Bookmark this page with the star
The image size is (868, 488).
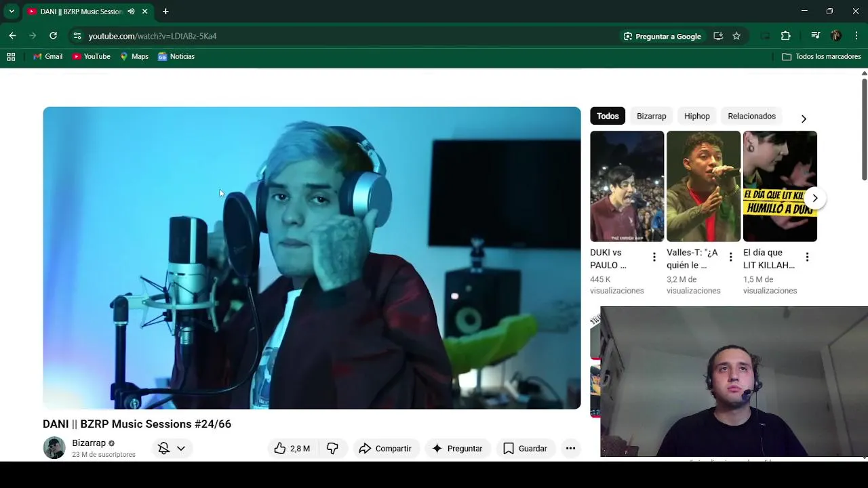coord(736,36)
